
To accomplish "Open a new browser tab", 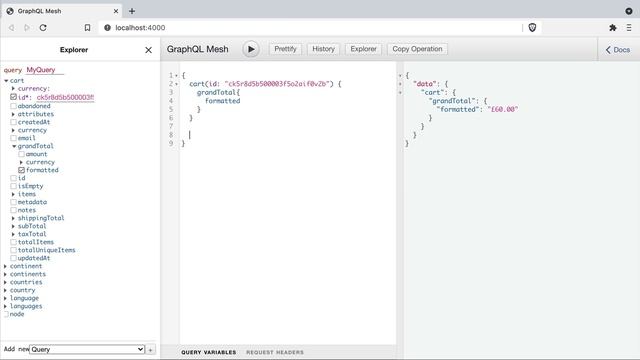I will pyautogui.click(x=132, y=11).
